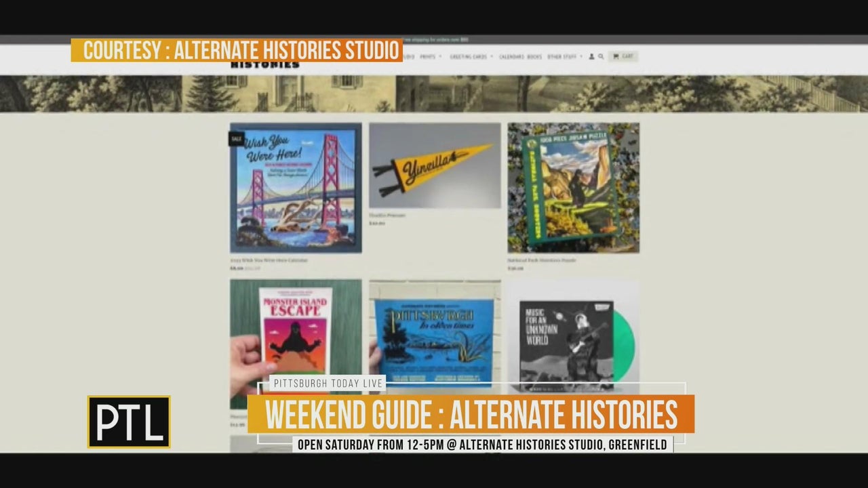Image resolution: width=868 pixels, height=488 pixels.
Task: Click the National Park Monsters Puzzle title
Action: [542, 260]
